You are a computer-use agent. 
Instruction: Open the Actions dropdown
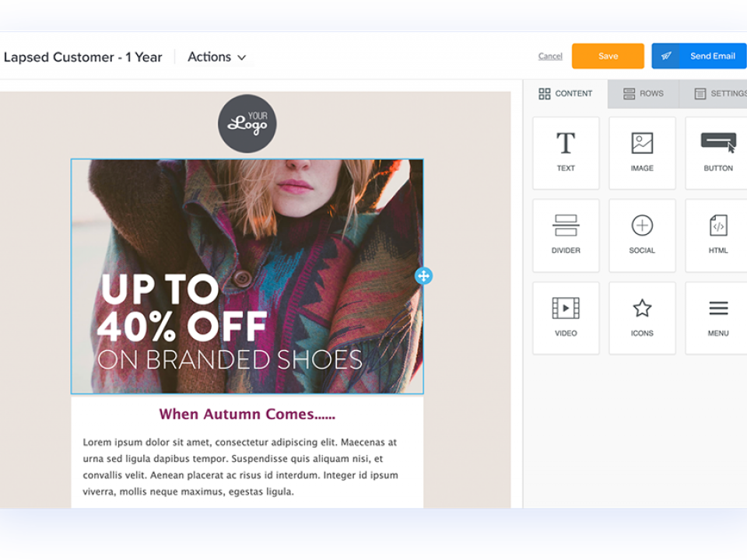(x=217, y=57)
